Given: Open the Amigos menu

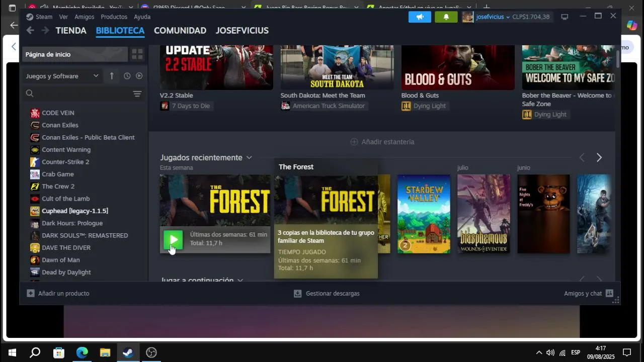Looking at the screenshot, I should 85,17.
